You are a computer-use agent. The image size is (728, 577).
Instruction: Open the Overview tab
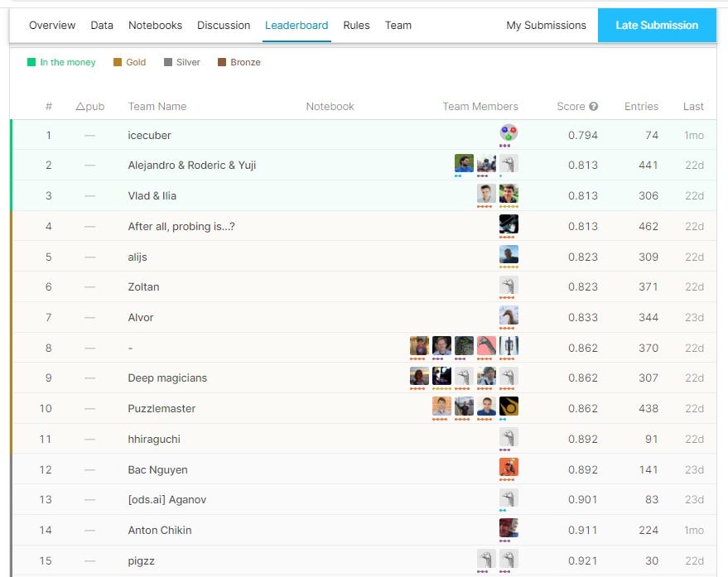(52, 25)
